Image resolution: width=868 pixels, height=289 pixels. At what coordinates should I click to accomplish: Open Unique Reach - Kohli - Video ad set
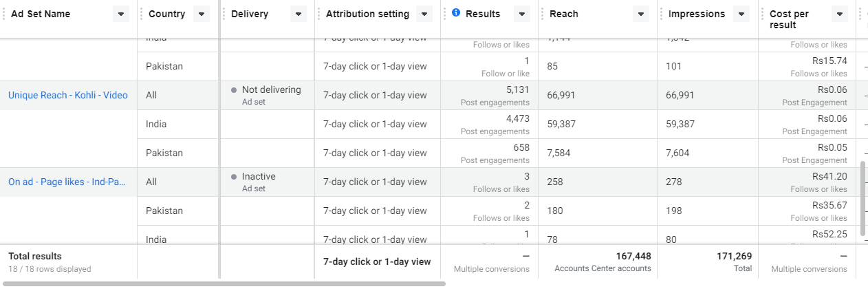coord(68,96)
